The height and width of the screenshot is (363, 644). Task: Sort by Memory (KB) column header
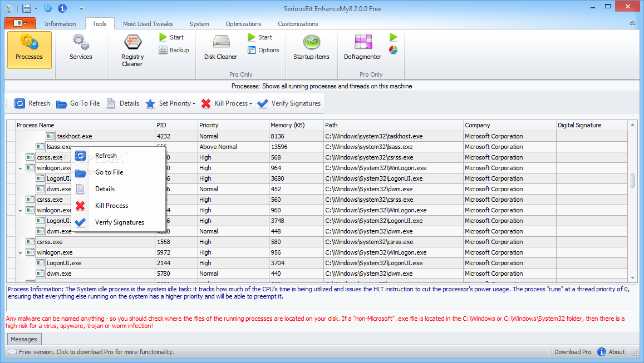pyautogui.click(x=296, y=125)
